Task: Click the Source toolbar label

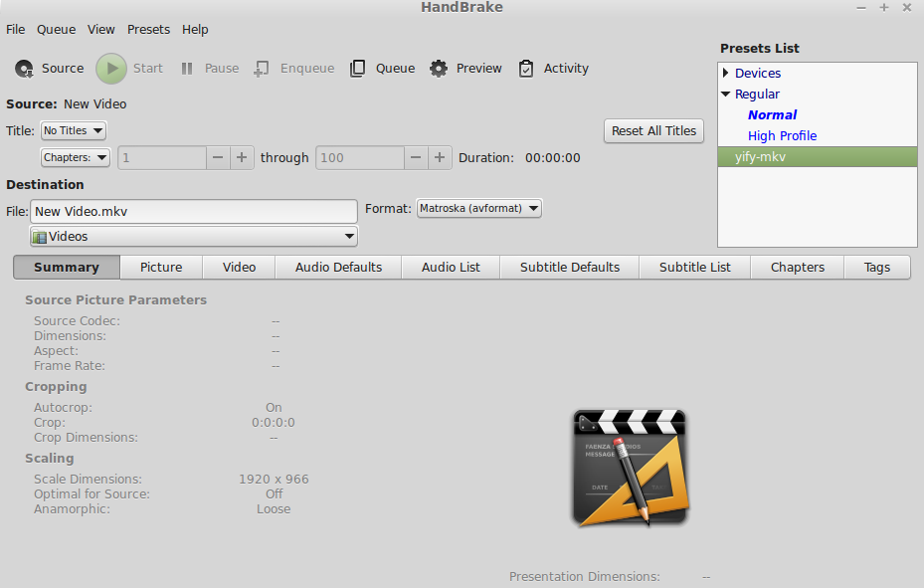Action: click(x=63, y=69)
